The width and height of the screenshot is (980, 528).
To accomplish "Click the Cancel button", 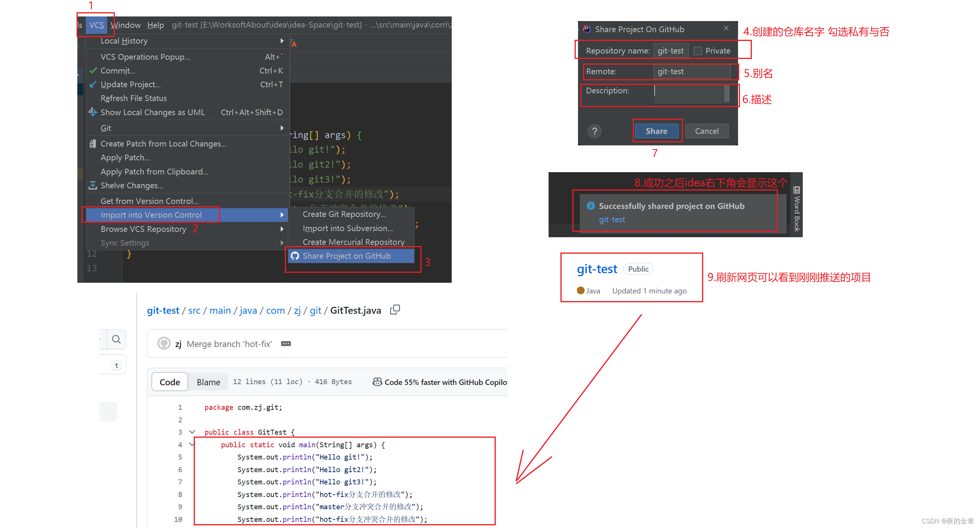I will 707,131.
